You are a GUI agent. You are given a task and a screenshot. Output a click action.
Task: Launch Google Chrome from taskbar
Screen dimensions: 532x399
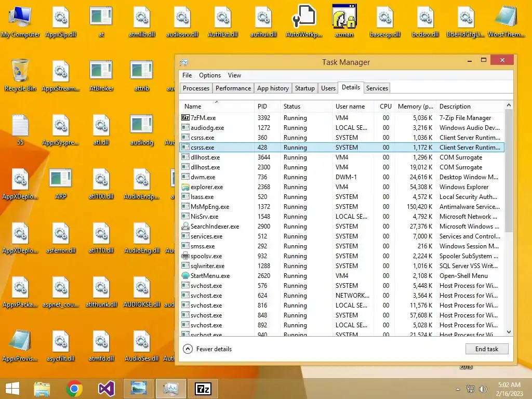point(74,389)
